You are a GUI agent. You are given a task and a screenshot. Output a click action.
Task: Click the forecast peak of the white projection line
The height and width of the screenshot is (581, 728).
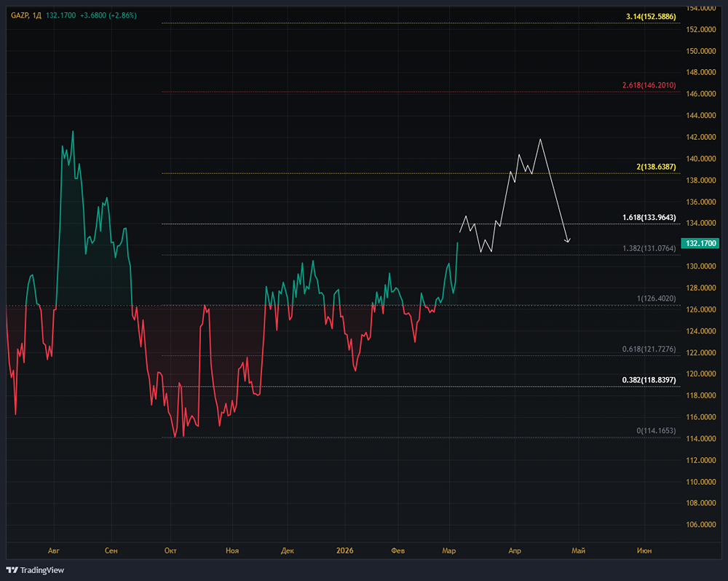click(x=540, y=139)
